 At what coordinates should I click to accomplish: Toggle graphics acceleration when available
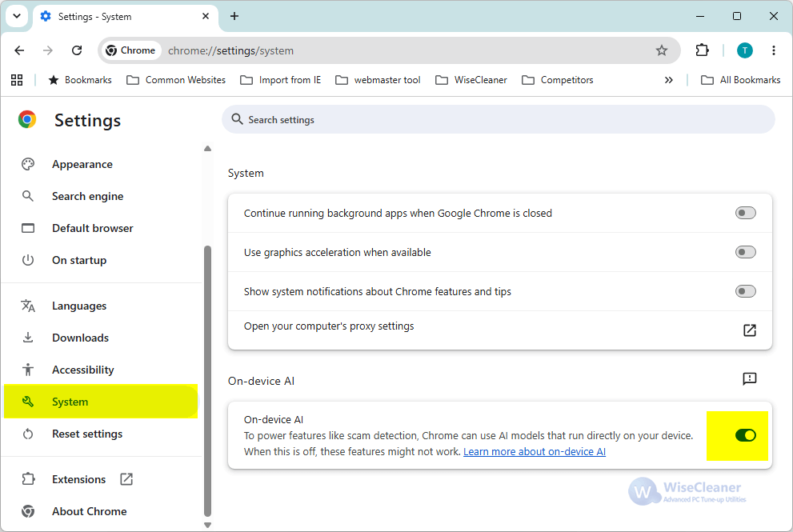pyautogui.click(x=746, y=252)
